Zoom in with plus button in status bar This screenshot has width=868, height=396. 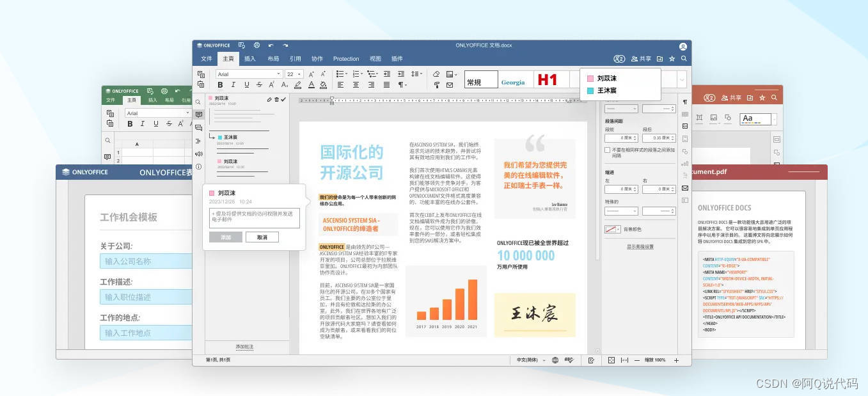pos(676,360)
